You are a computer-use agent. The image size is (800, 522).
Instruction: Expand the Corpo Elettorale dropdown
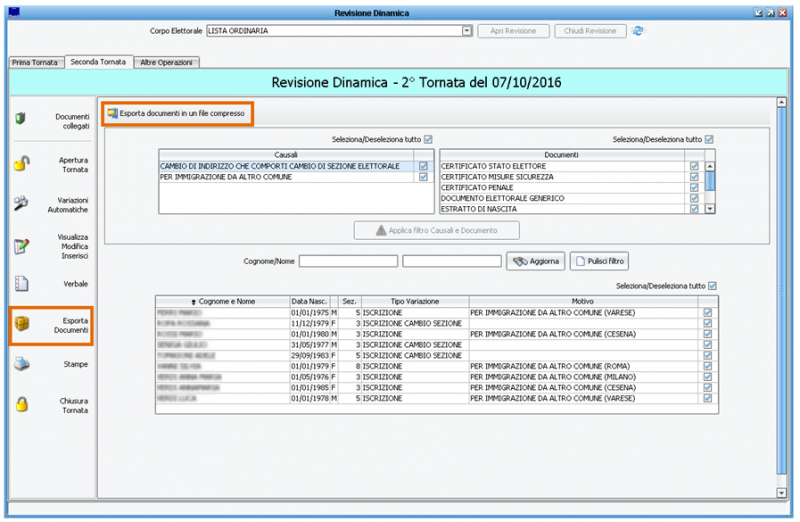coord(467,31)
